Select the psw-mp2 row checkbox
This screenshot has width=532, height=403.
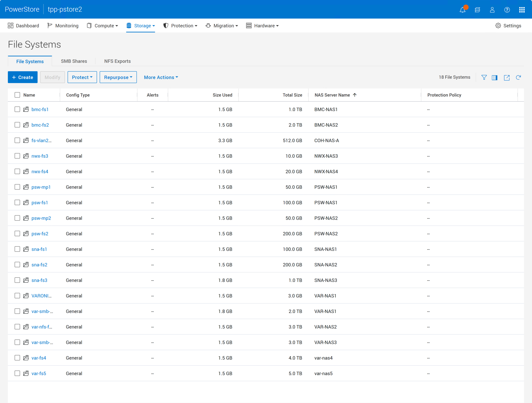pyautogui.click(x=17, y=218)
